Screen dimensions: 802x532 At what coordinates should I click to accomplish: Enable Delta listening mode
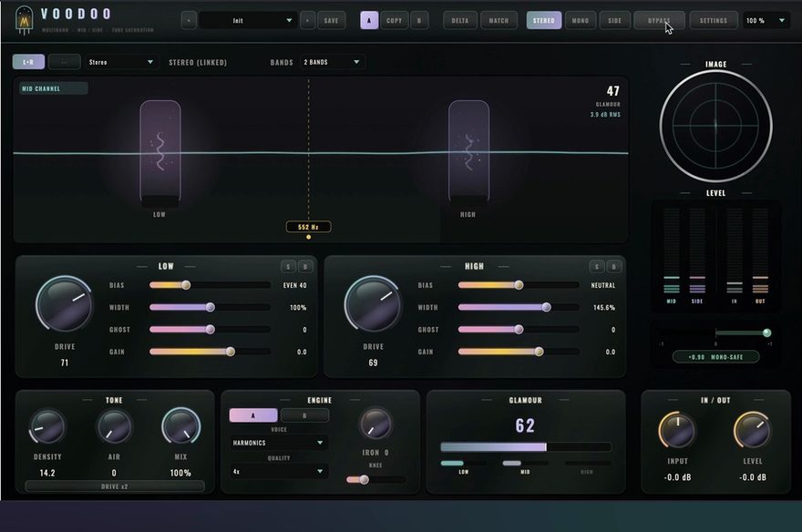point(460,20)
